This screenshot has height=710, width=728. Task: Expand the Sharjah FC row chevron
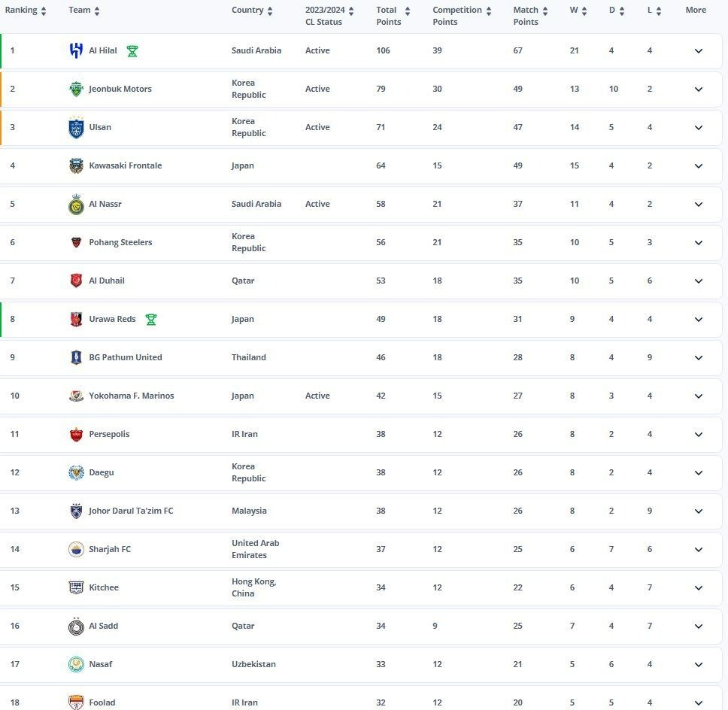(x=698, y=549)
